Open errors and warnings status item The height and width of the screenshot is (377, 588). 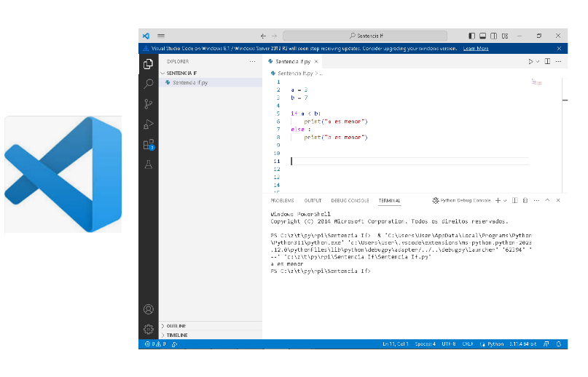155,344
